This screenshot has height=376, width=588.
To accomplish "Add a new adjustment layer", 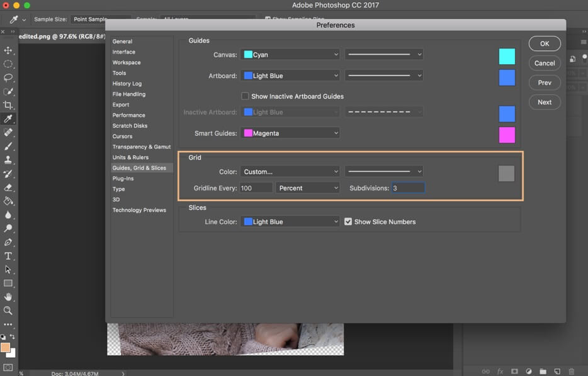I will tap(528, 371).
